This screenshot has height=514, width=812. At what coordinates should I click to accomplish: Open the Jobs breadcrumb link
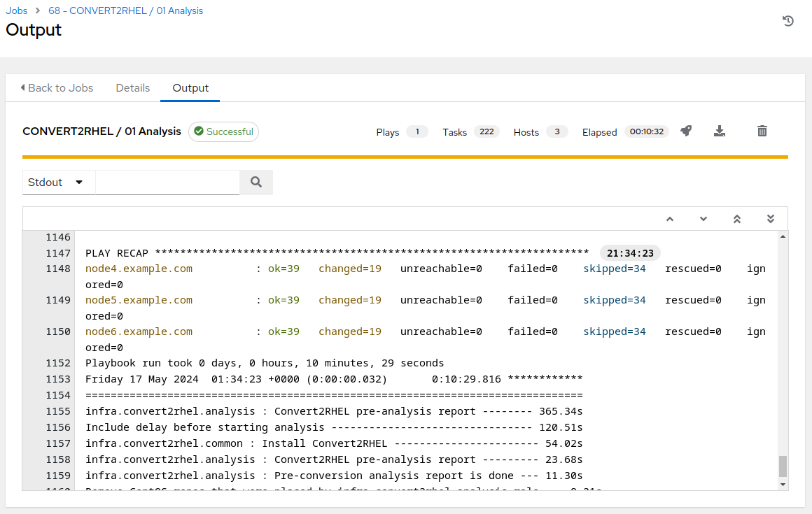tap(17, 11)
